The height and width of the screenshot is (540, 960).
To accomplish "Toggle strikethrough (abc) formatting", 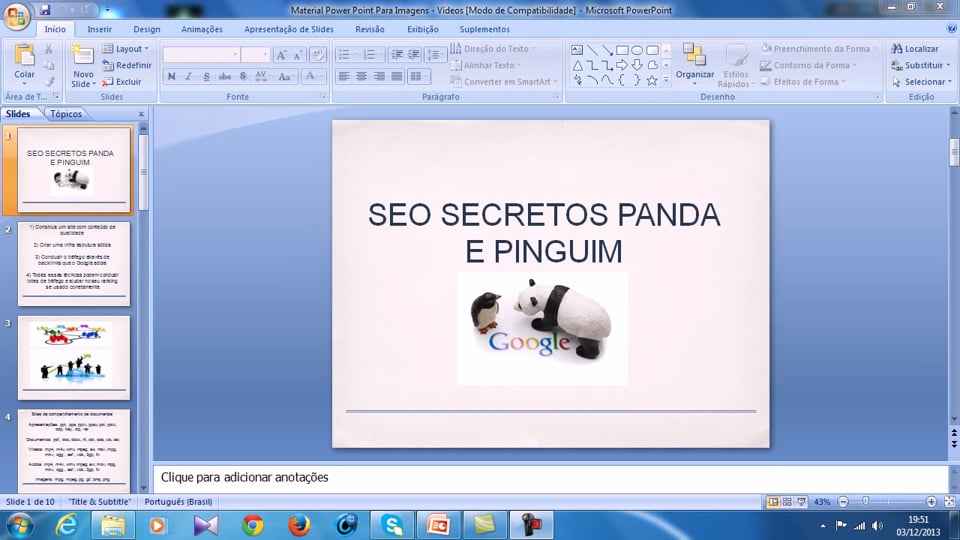I will click(225, 77).
